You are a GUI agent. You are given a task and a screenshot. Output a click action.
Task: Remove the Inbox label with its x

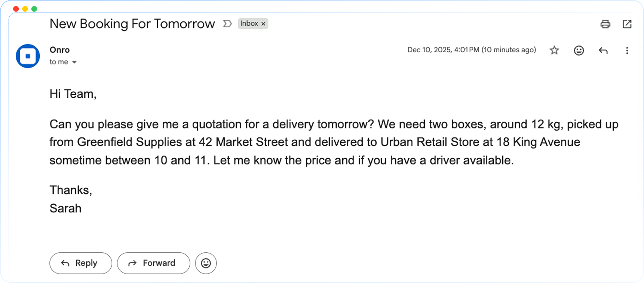tap(263, 24)
